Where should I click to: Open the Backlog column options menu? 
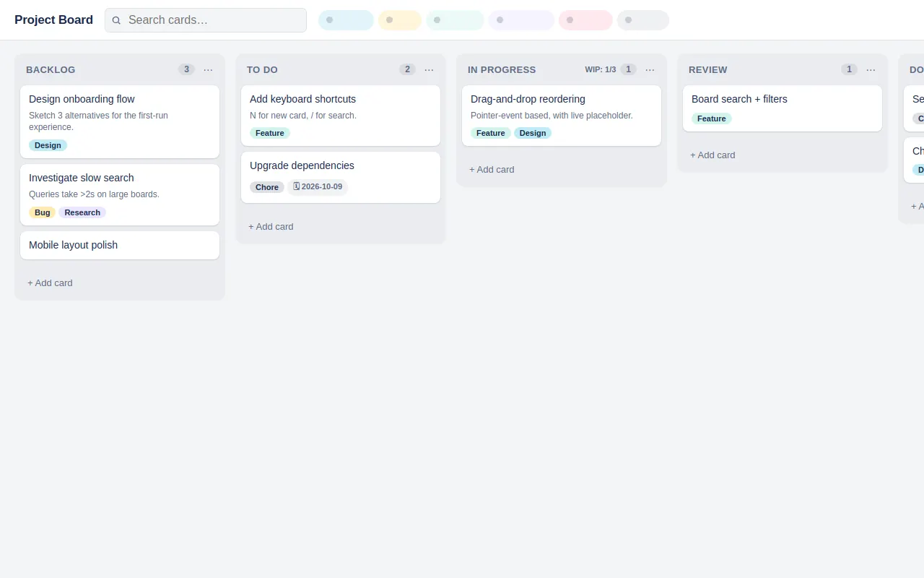point(209,70)
